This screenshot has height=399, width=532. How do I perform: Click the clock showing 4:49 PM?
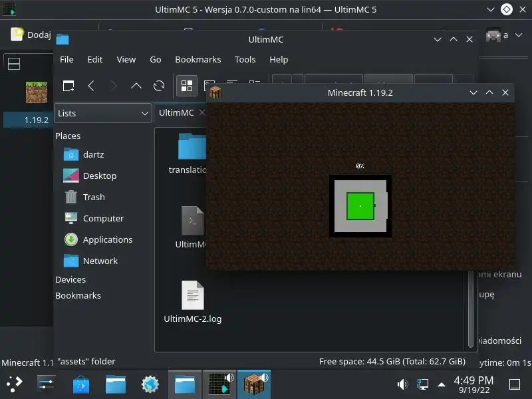[473, 384]
